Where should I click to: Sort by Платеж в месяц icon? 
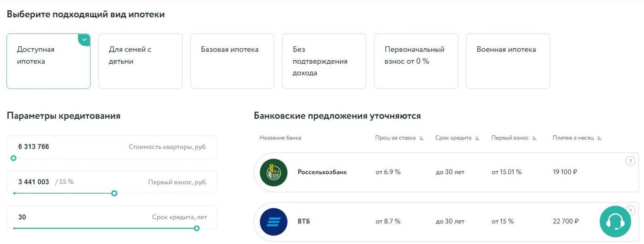(x=599, y=138)
